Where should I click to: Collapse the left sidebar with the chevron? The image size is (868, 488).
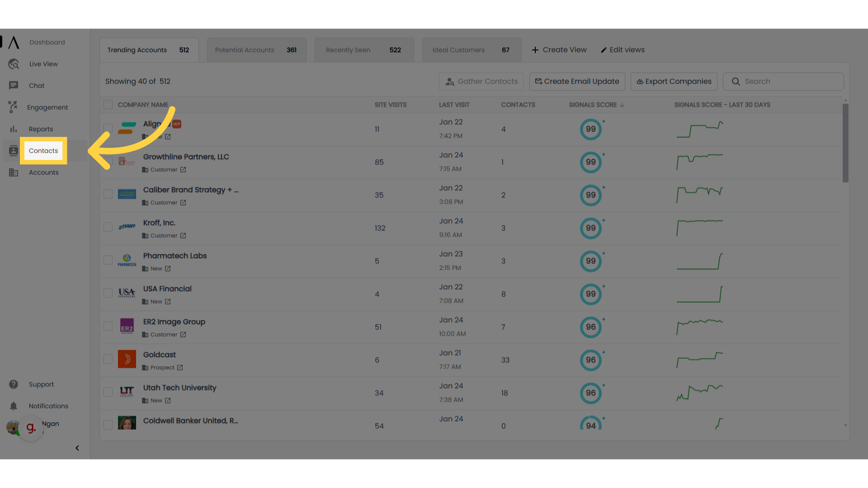click(77, 448)
